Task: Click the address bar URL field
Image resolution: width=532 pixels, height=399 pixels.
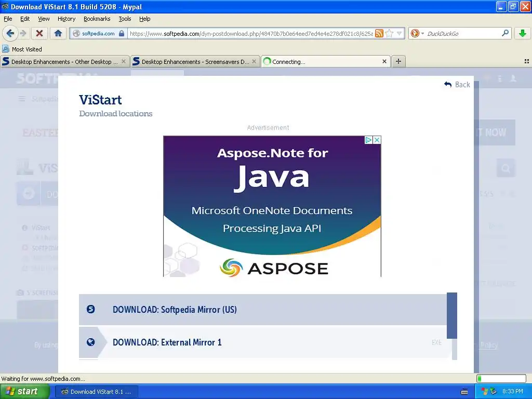Action: tap(251, 33)
